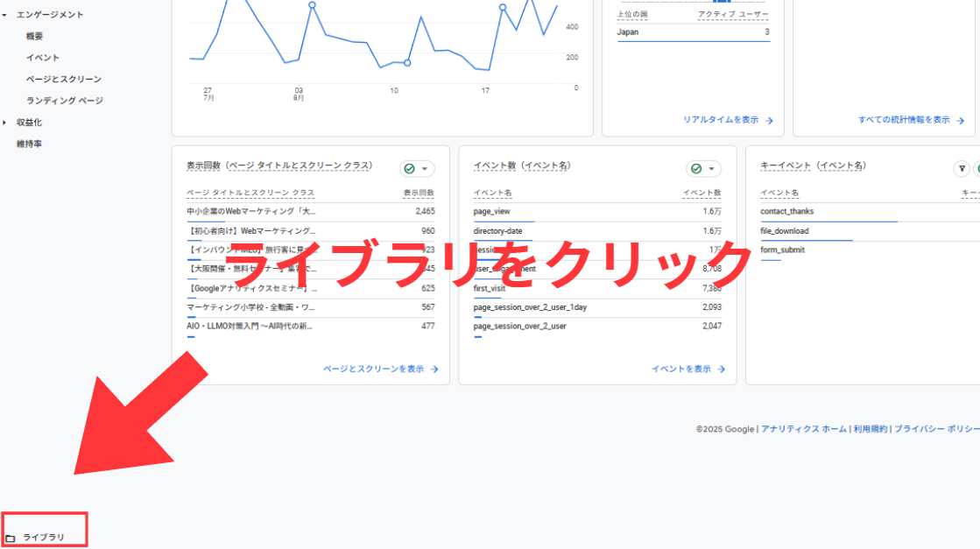Viewport: 980px width, 549px height.
Task: Collapse the エンゲージメント section
Action: click(x=5, y=15)
